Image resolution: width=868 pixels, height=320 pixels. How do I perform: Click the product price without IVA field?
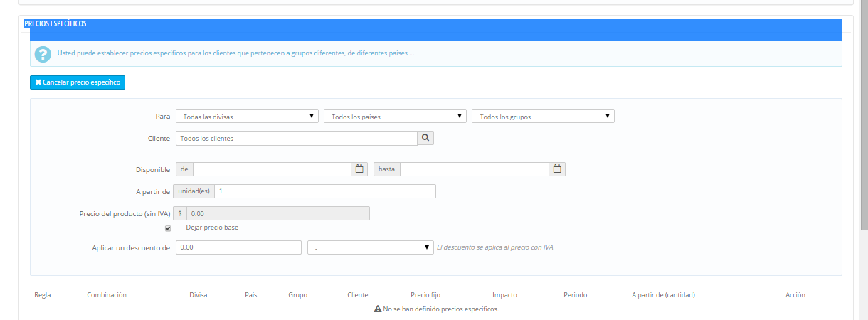[x=277, y=213]
